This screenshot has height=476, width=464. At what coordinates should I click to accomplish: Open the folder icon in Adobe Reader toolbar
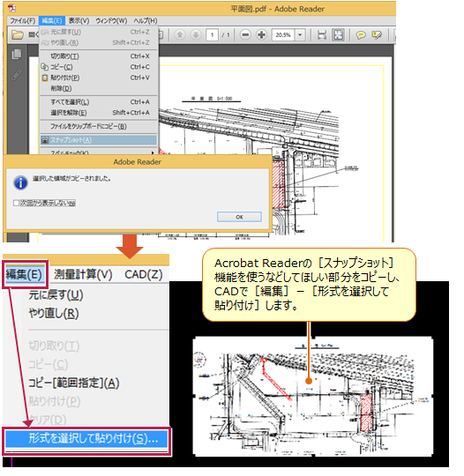pyautogui.click(x=18, y=35)
